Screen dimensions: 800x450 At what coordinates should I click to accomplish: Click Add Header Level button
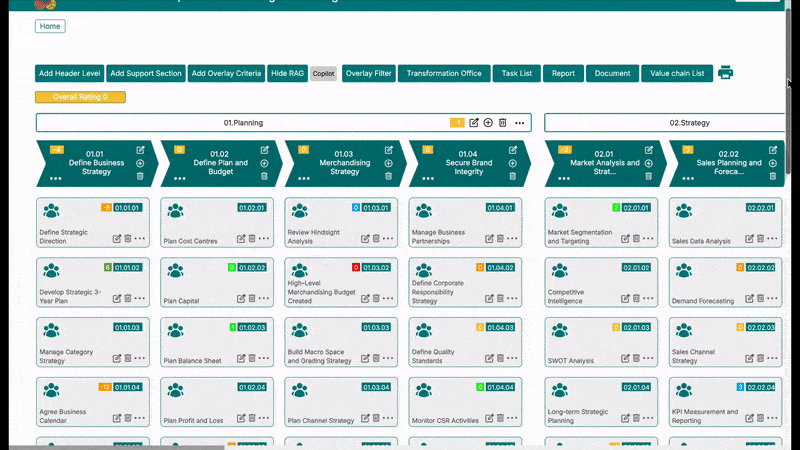tap(69, 73)
